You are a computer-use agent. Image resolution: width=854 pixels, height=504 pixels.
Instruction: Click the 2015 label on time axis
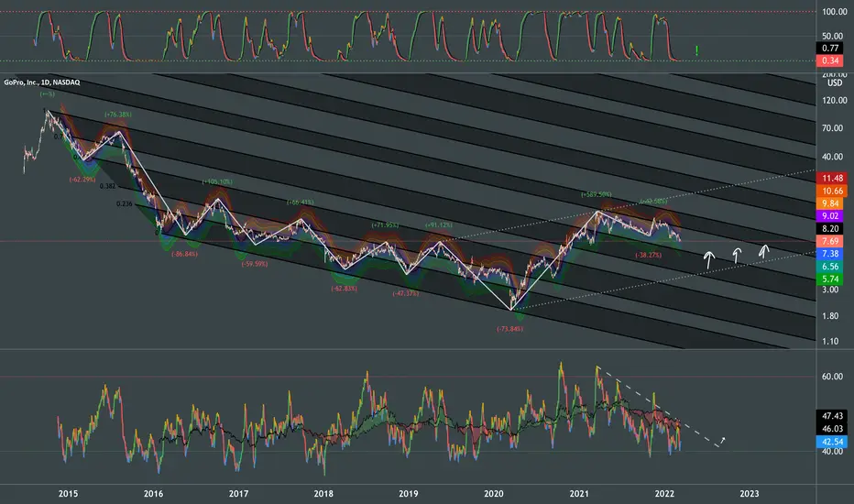tap(68, 494)
